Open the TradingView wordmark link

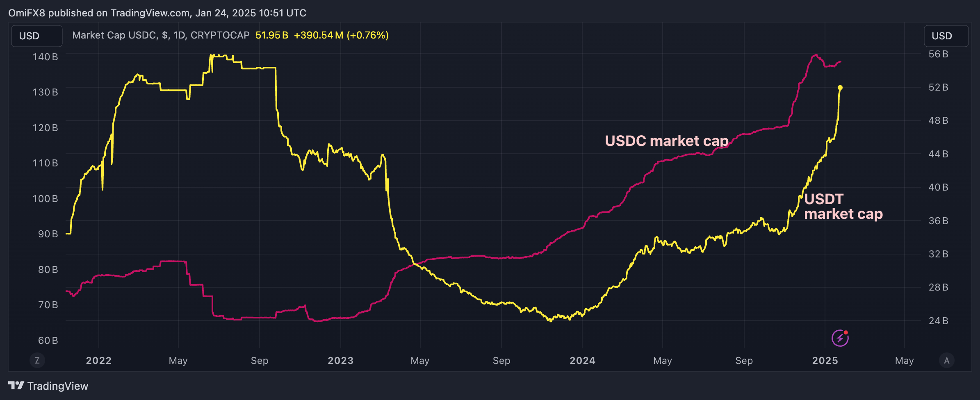coord(57,386)
